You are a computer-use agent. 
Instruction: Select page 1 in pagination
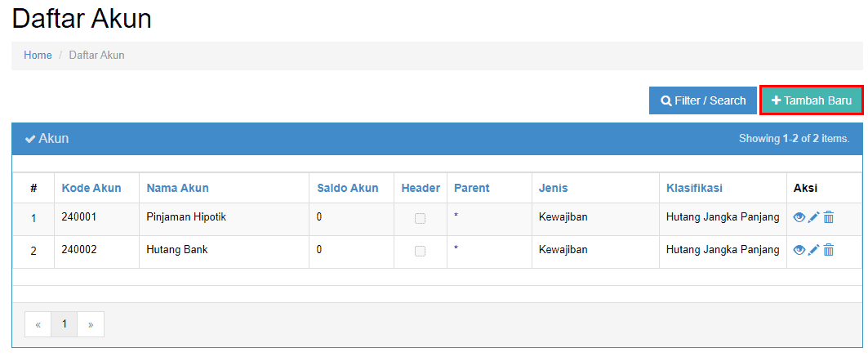pyautogui.click(x=65, y=324)
